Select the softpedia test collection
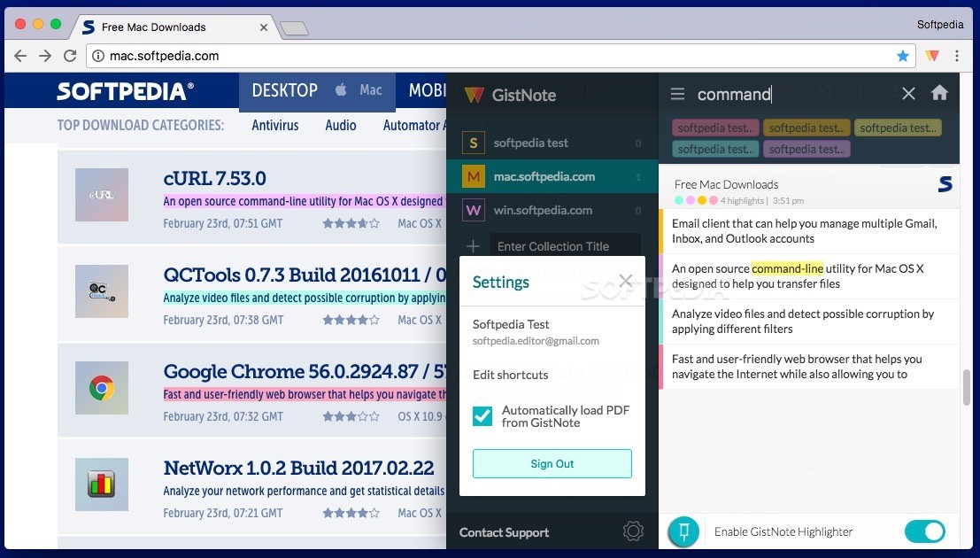This screenshot has height=558, width=980. point(552,143)
